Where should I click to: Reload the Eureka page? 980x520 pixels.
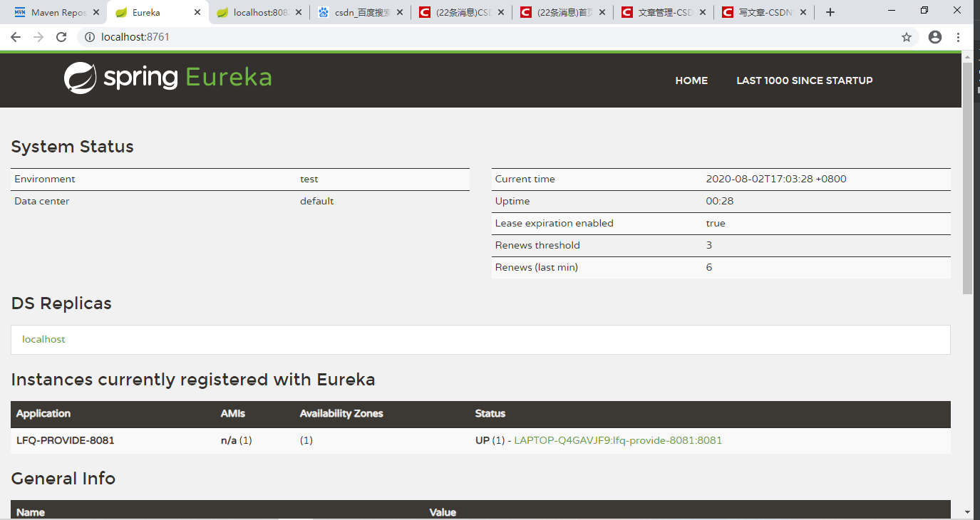click(x=61, y=37)
